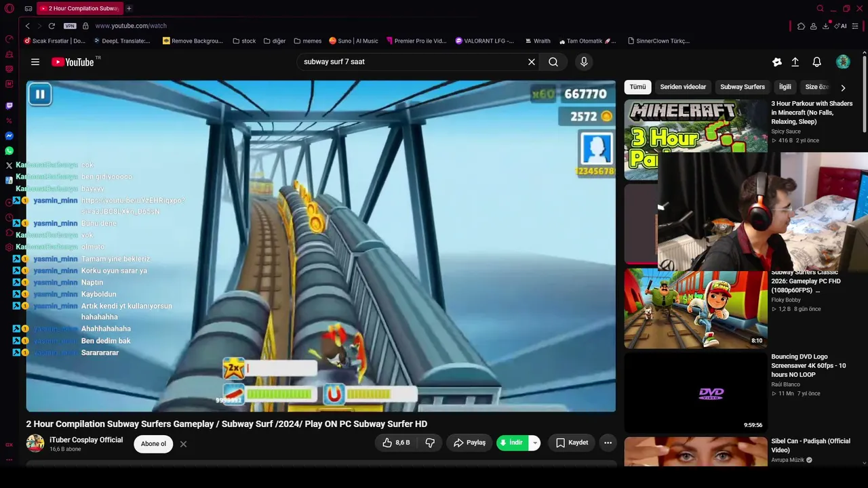This screenshot has height=488, width=868.
Task: Open the VALORANT LFG bookmark
Action: [x=484, y=41]
